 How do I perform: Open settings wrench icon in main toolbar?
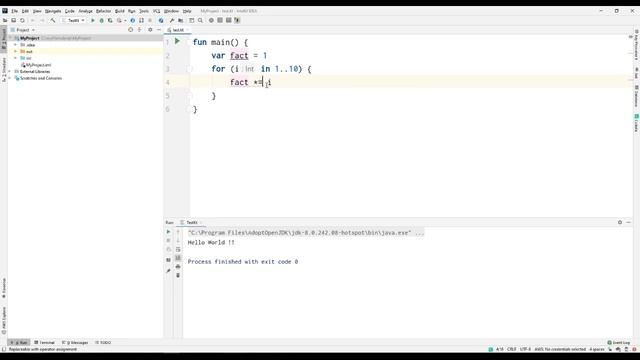[172, 20]
